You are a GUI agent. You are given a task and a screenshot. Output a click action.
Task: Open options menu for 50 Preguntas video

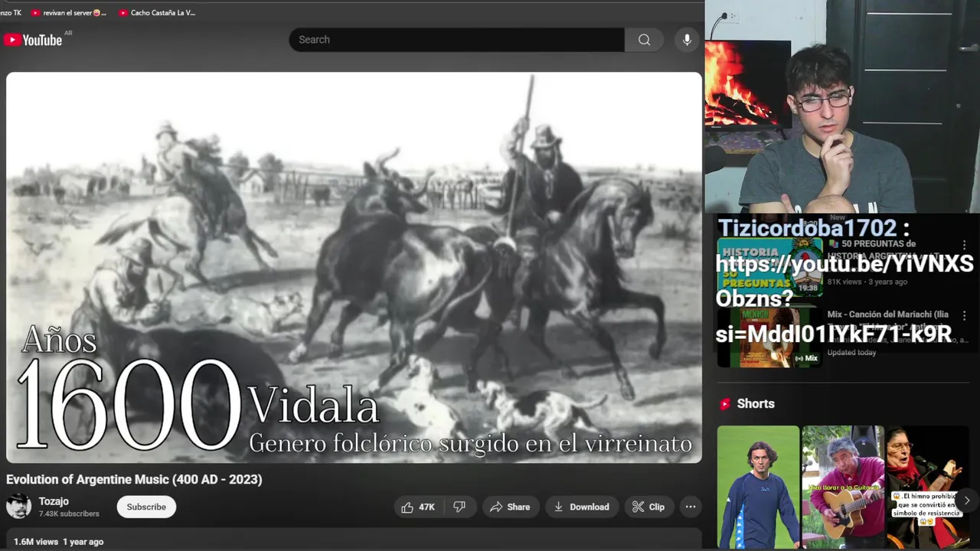pos(964,245)
